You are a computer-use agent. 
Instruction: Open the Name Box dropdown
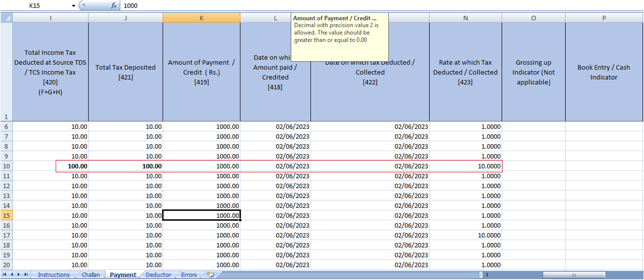point(73,5)
